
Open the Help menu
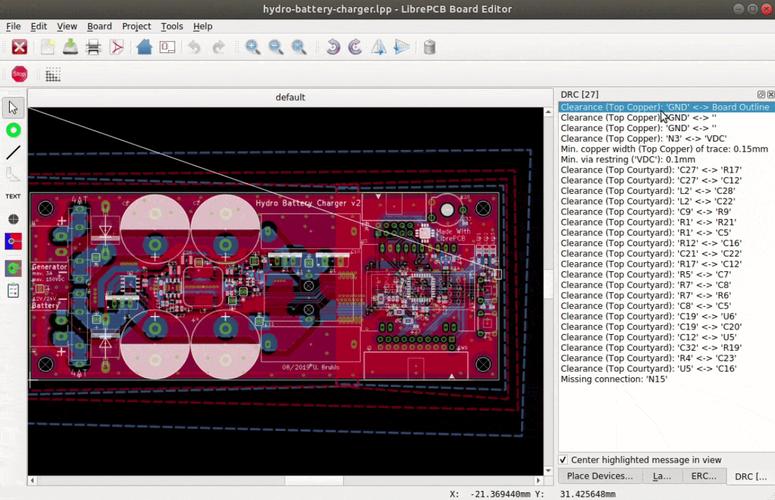[203, 26]
